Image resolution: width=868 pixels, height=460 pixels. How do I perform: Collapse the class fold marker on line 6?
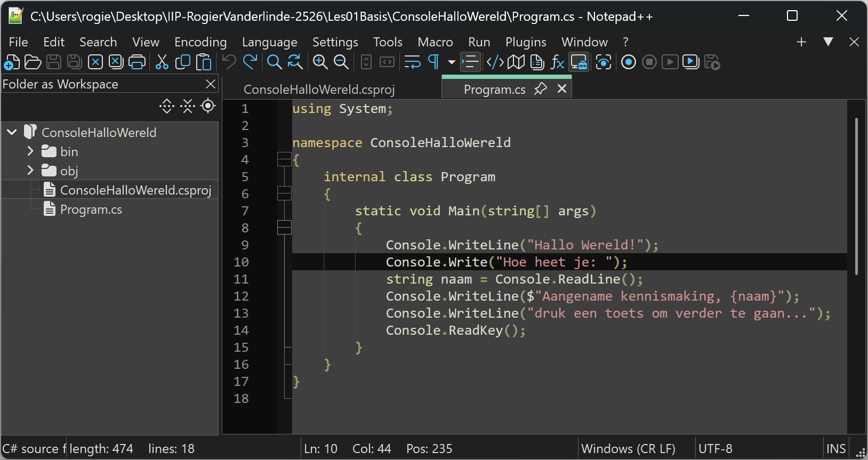284,193
